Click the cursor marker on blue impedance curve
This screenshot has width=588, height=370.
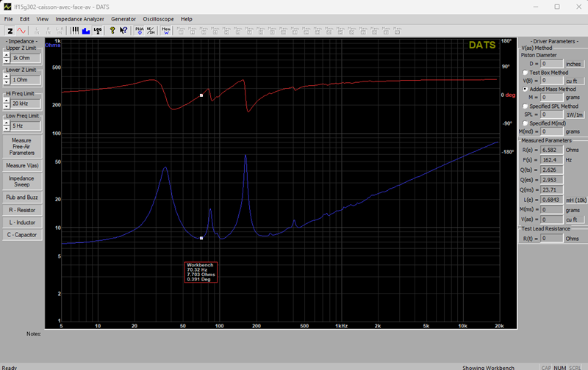pyautogui.click(x=201, y=238)
